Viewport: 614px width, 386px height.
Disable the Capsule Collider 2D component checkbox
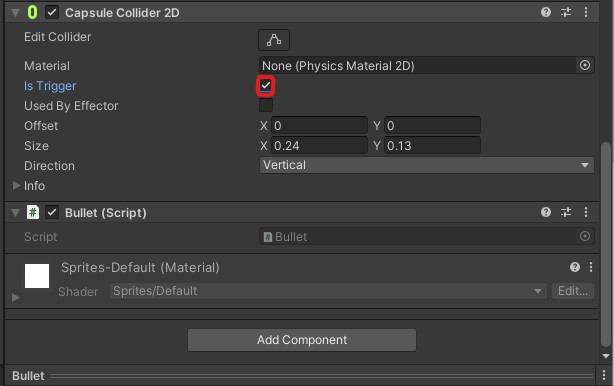pyautogui.click(x=52, y=13)
